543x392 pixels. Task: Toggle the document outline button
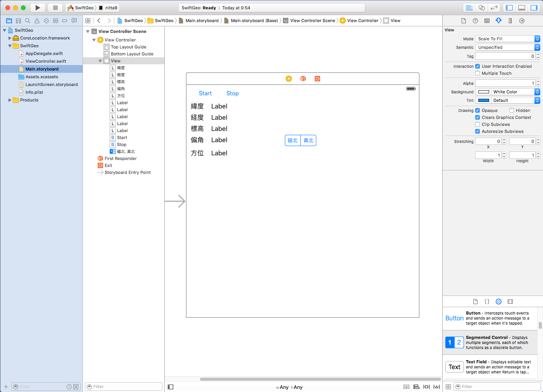[171, 387]
